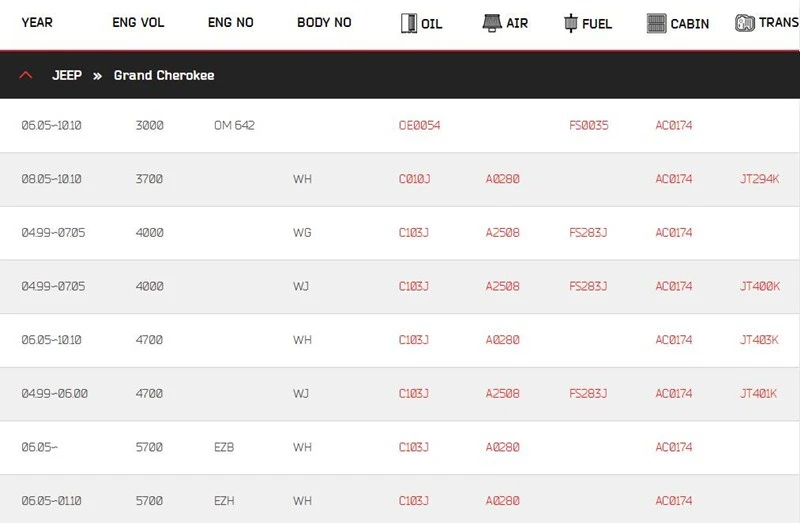The width and height of the screenshot is (800, 523).
Task: Open air filter A0280 in EZB row
Action: coord(503,447)
